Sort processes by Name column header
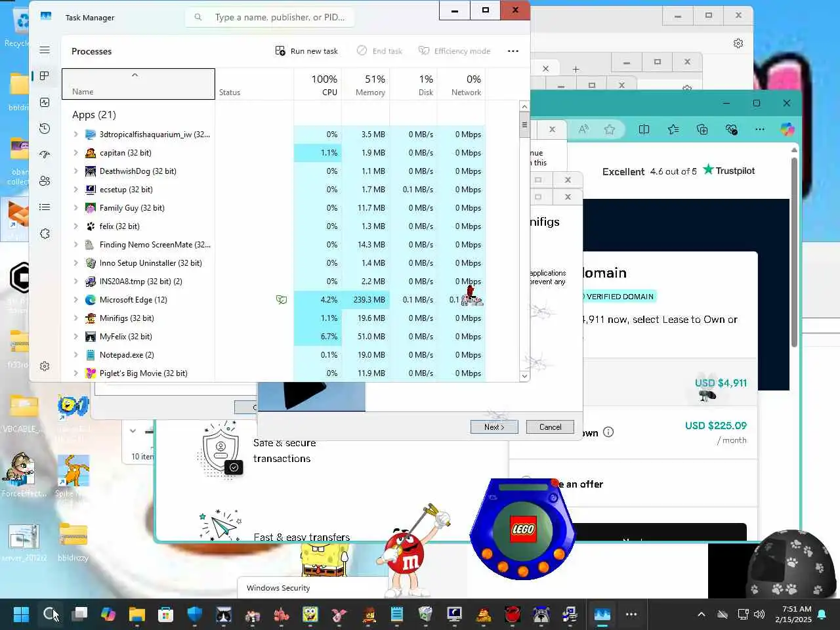Image resolution: width=840 pixels, height=630 pixels. click(138, 84)
